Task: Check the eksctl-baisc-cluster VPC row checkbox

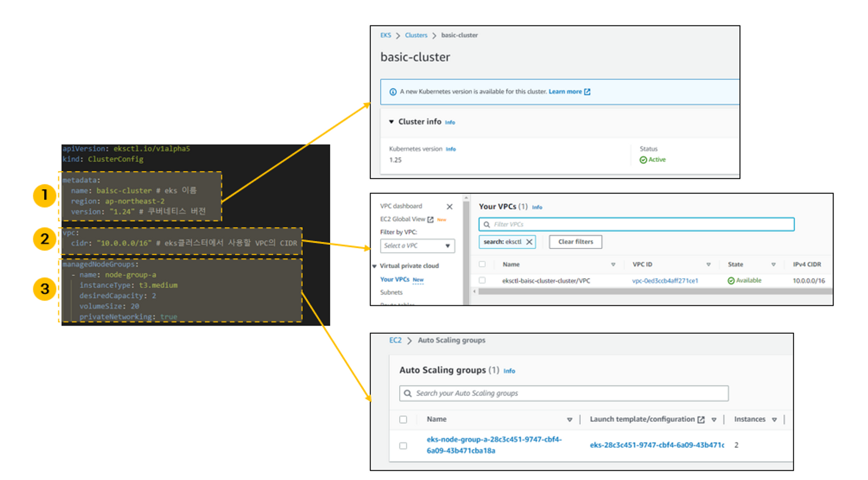Action: [x=482, y=281]
